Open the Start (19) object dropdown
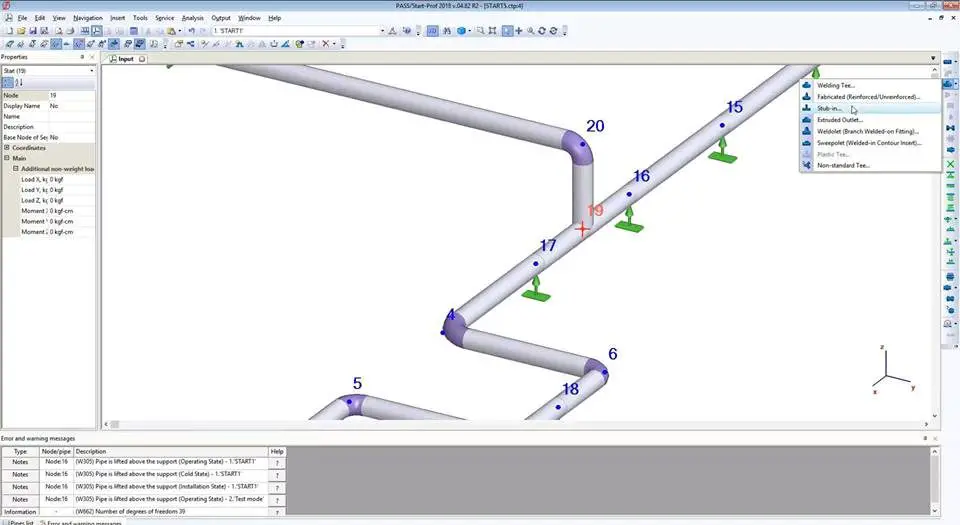Screen dimensions: 960x525 (x=91, y=70)
